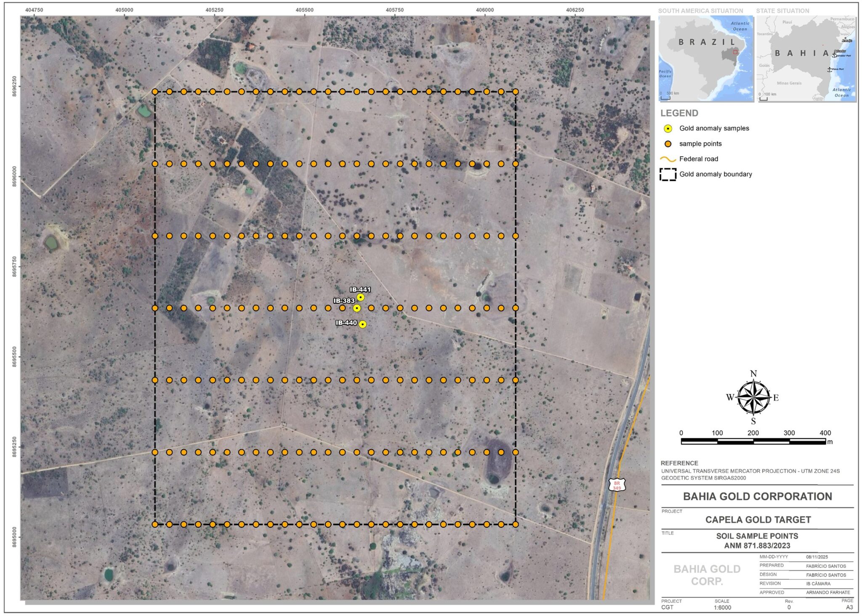Click the Bahia Gold Corporation title text
This screenshot has width=862, height=616.
pos(757,497)
